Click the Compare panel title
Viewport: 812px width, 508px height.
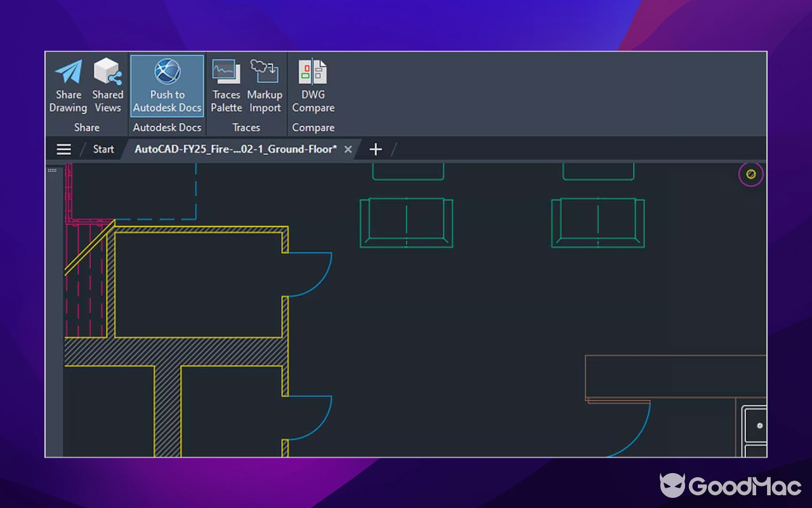pyautogui.click(x=313, y=127)
